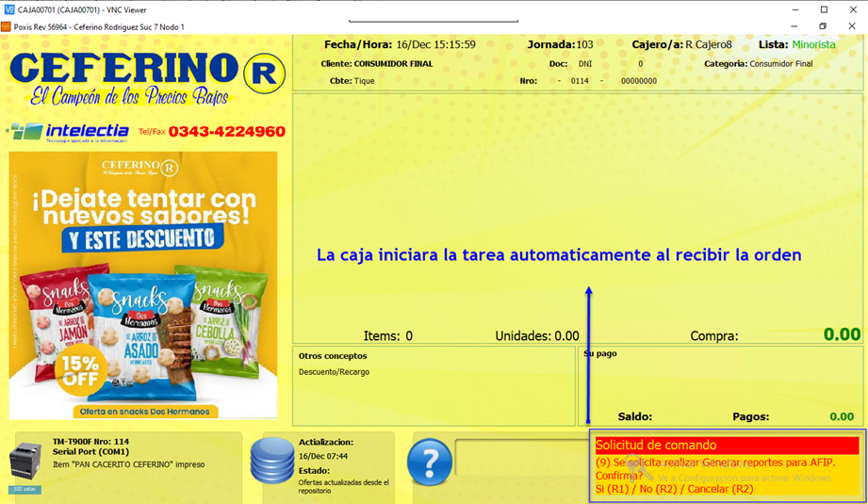Click the Solicitud de comando red header
Viewport: 868px width, 504px height.
726,446
